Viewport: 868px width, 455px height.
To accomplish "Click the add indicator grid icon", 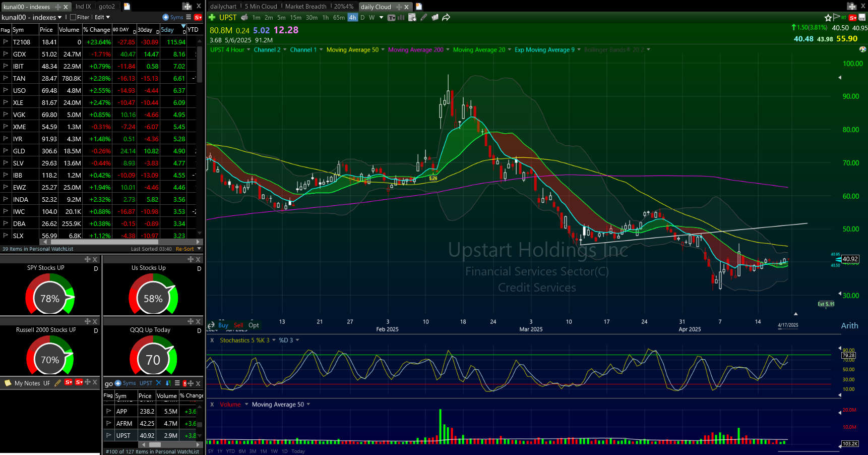I will (412, 17).
